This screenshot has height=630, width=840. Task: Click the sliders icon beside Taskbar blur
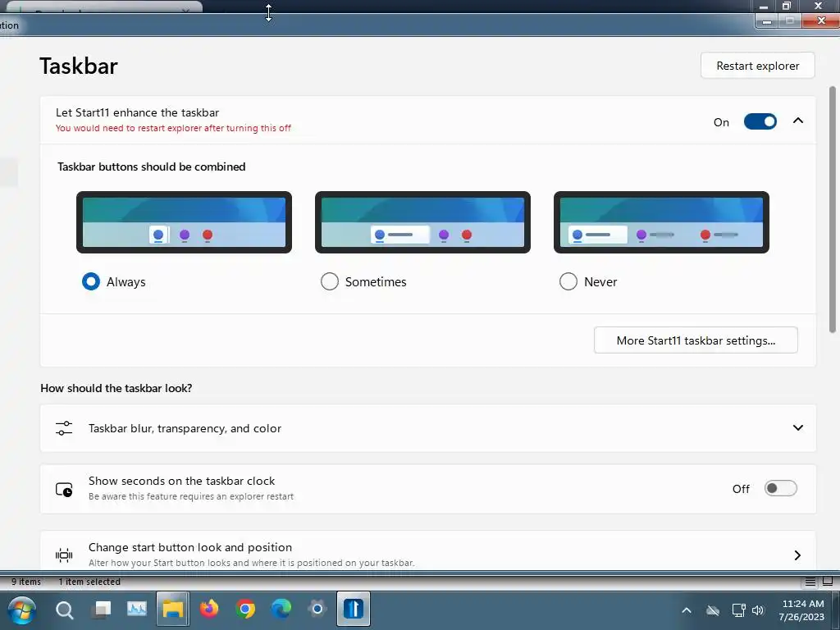click(64, 428)
